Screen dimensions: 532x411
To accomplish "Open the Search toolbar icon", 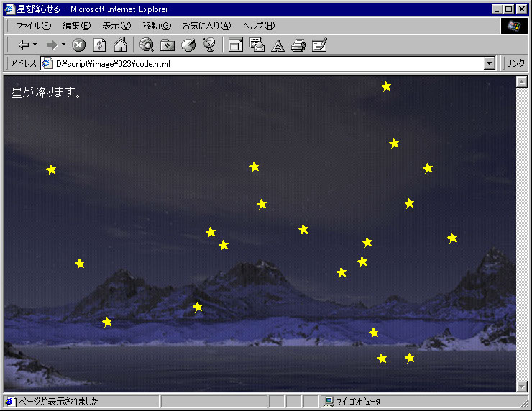I will point(147,45).
